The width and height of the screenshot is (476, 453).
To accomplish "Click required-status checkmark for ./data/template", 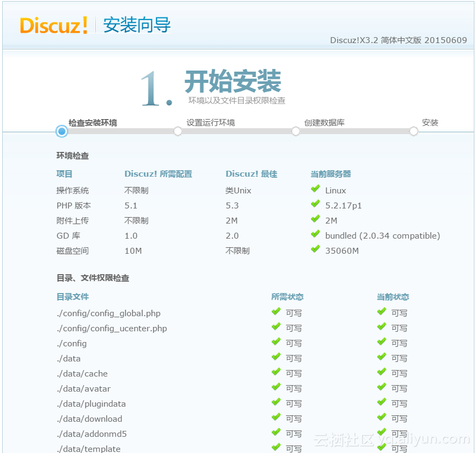I will click(276, 448).
